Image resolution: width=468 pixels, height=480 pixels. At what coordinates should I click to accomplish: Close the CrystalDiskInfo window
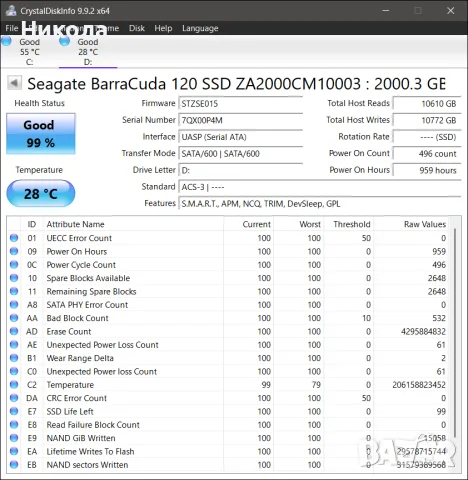click(451, 11)
